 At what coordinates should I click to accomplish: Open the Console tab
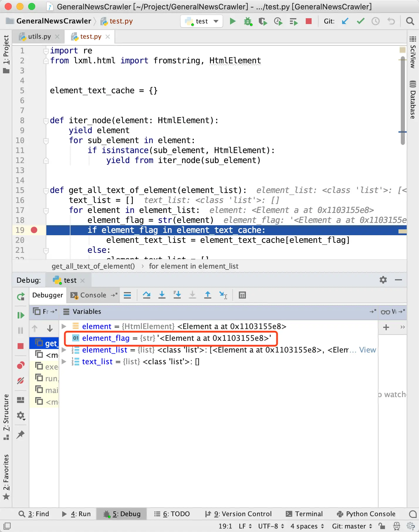pos(93,295)
